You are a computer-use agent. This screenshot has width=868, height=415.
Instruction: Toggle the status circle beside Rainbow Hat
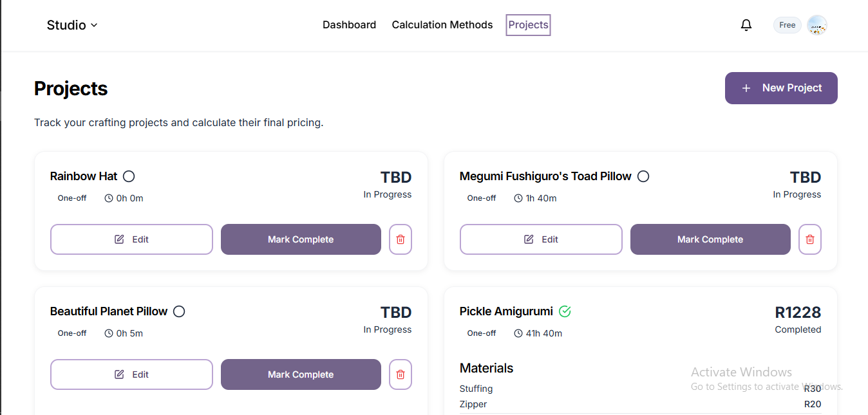tap(129, 176)
